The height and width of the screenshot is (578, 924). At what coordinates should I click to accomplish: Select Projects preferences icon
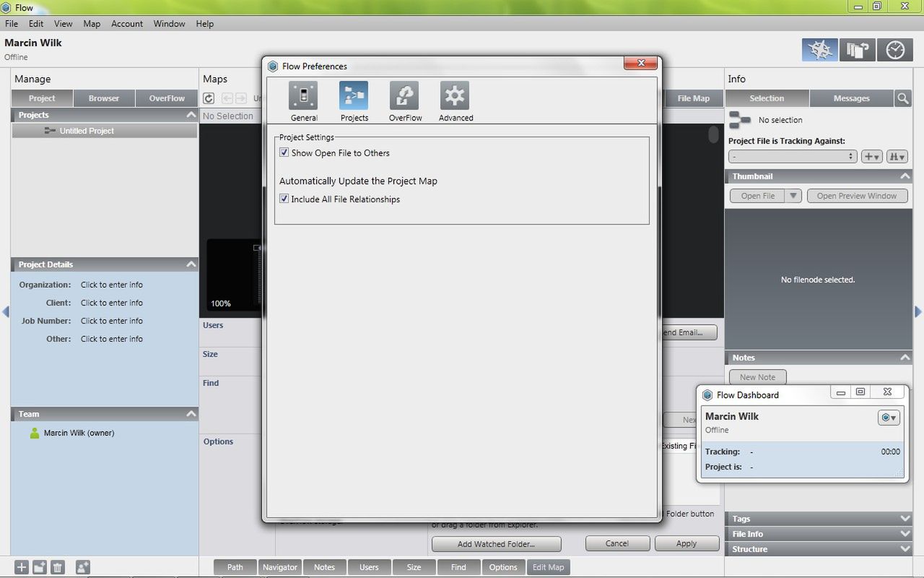pos(354,95)
